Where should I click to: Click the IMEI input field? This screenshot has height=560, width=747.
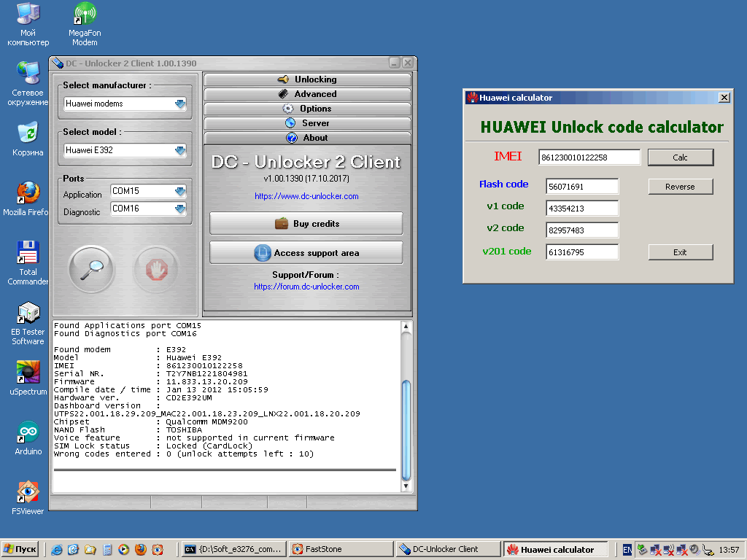point(589,157)
